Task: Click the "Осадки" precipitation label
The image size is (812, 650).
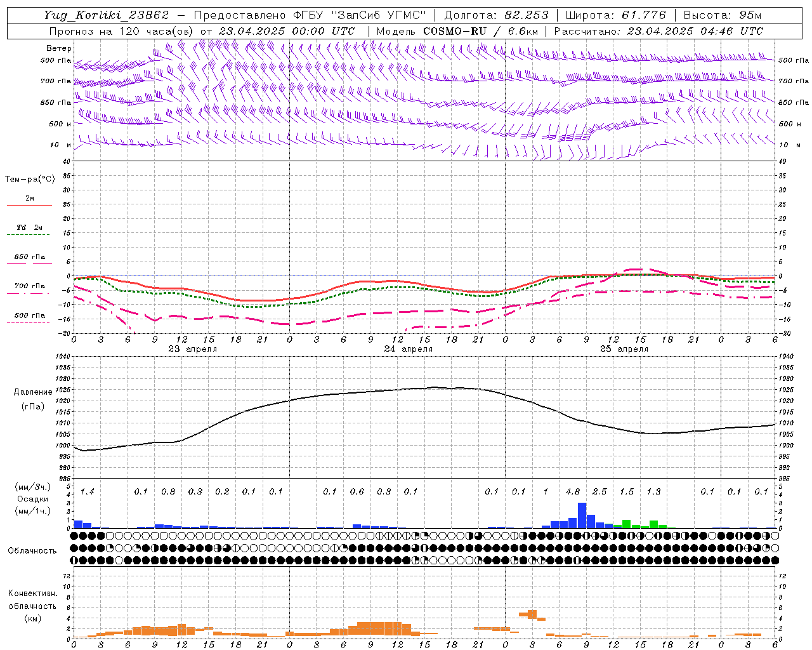Action: [33, 499]
